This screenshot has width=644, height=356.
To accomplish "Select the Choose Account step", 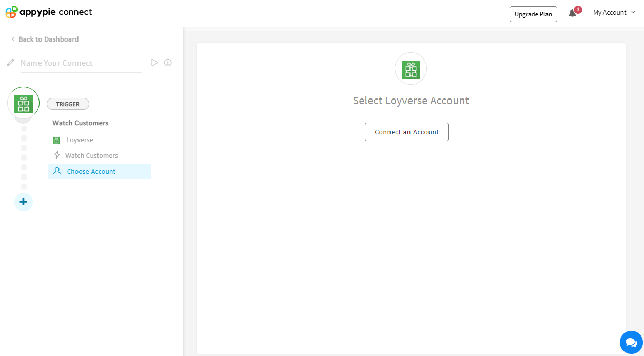I will tap(91, 172).
